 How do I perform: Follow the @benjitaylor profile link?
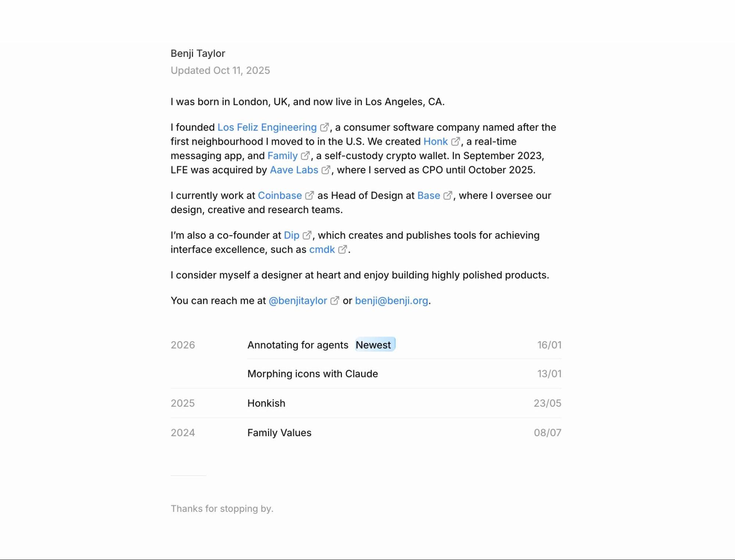point(297,301)
